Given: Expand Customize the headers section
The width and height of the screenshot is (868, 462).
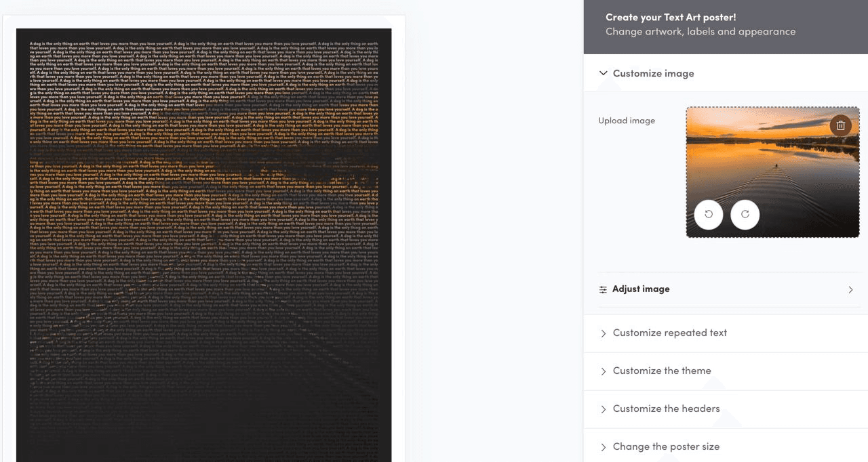Looking at the screenshot, I should [x=726, y=409].
